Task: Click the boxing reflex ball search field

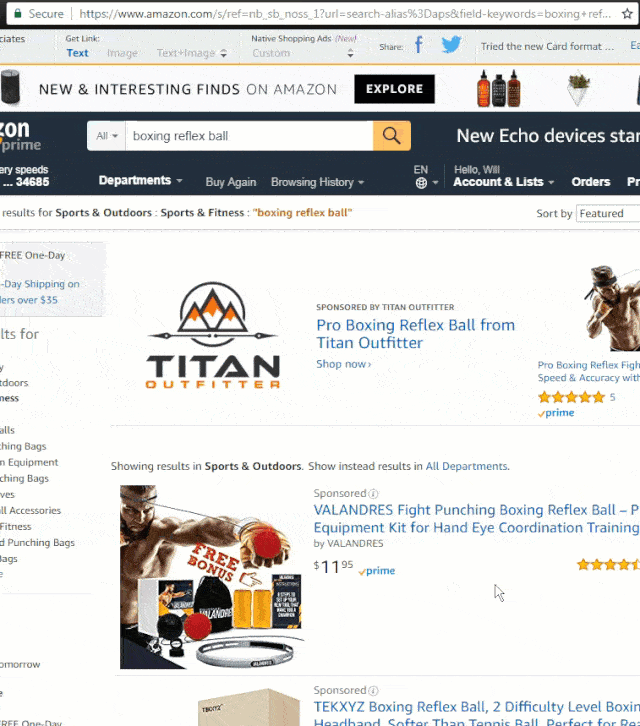Action: 249,136
